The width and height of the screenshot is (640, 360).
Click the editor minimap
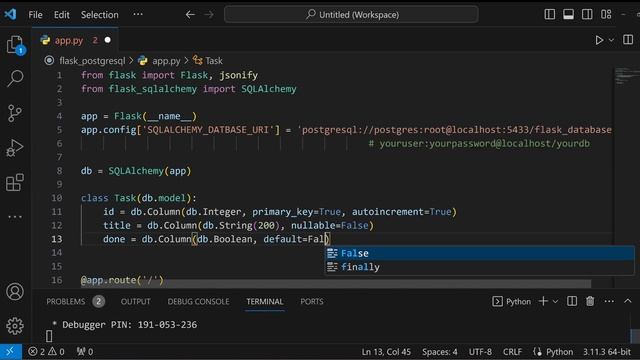coord(627,76)
